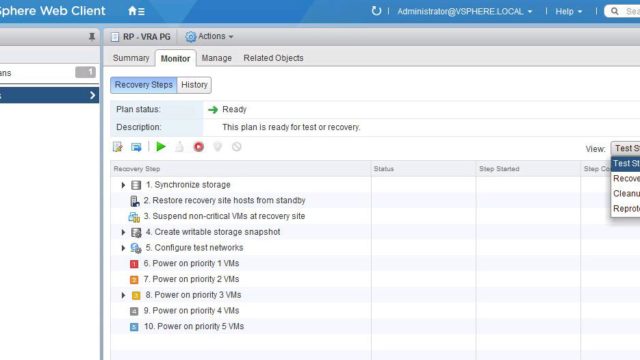Click the green Ready status arrow

click(213, 110)
